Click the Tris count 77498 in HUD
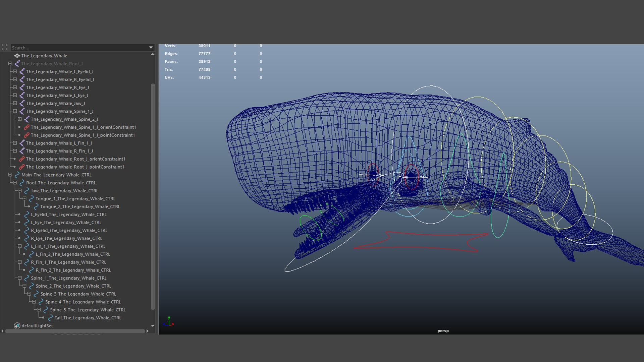Screen dimensions: 644x362 coord(204,69)
